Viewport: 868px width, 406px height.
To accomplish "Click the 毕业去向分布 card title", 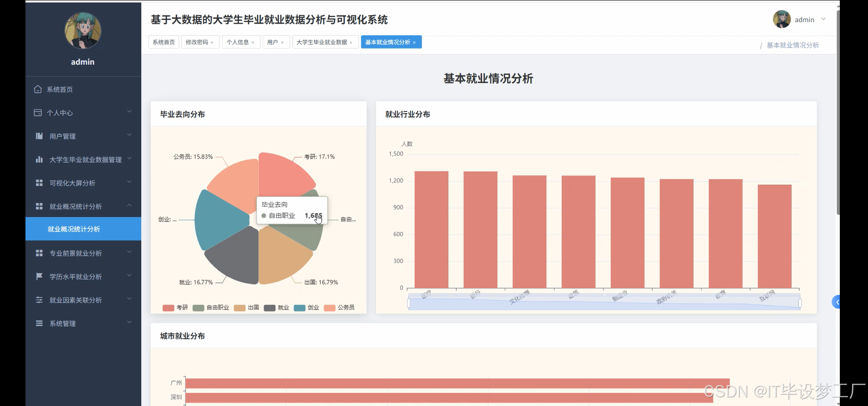I will click(182, 114).
